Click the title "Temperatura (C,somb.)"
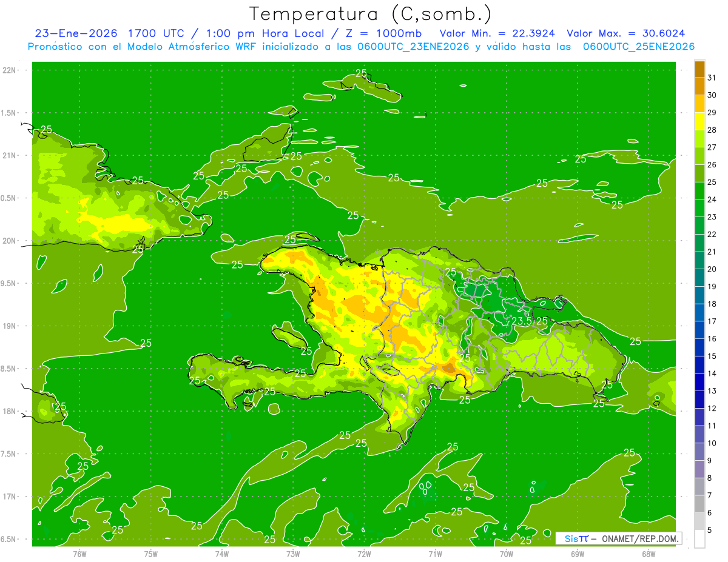Image resolution: width=728 pixels, height=562 pixels. [370, 13]
